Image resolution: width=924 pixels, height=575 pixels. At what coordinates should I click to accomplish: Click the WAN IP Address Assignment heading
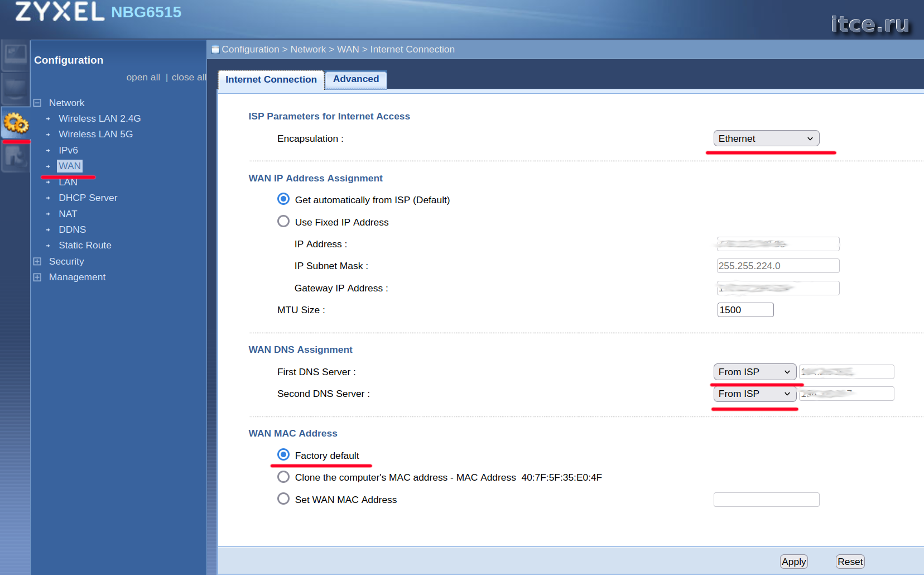tap(315, 178)
